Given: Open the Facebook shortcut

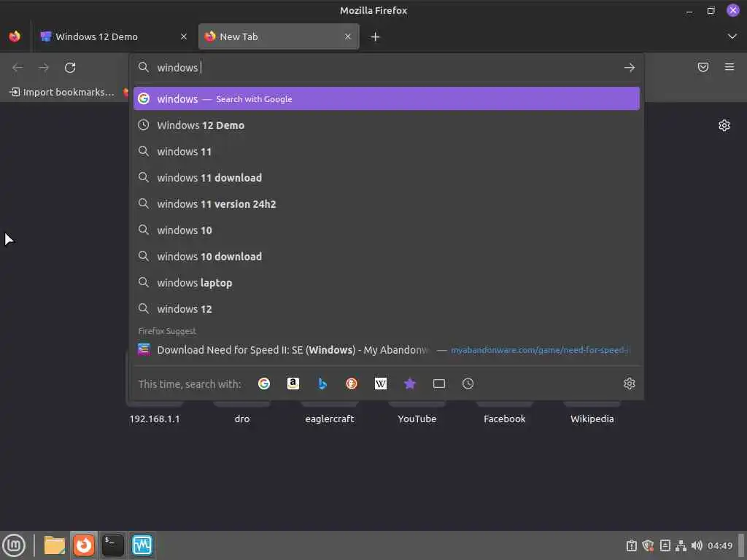Looking at the screenshot, I should coord(505,419).
